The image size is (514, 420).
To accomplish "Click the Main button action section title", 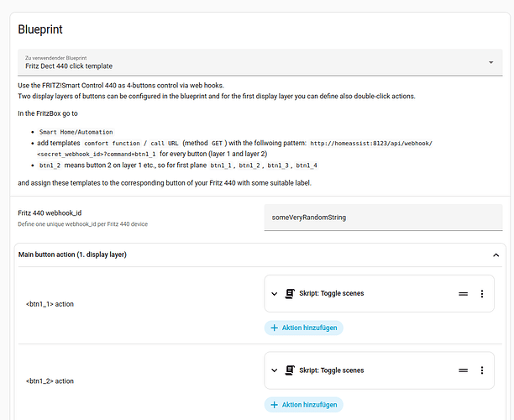I will point(72,255).
